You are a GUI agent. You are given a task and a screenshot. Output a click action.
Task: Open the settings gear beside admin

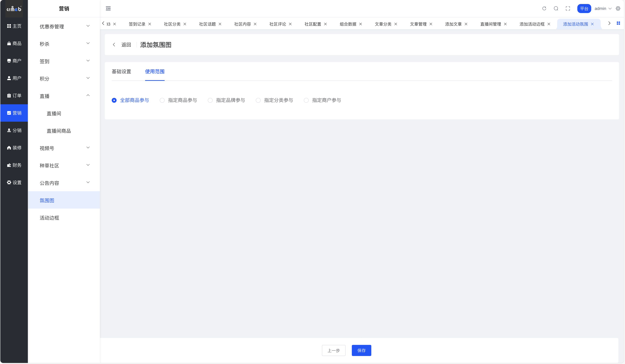point(618,8)
